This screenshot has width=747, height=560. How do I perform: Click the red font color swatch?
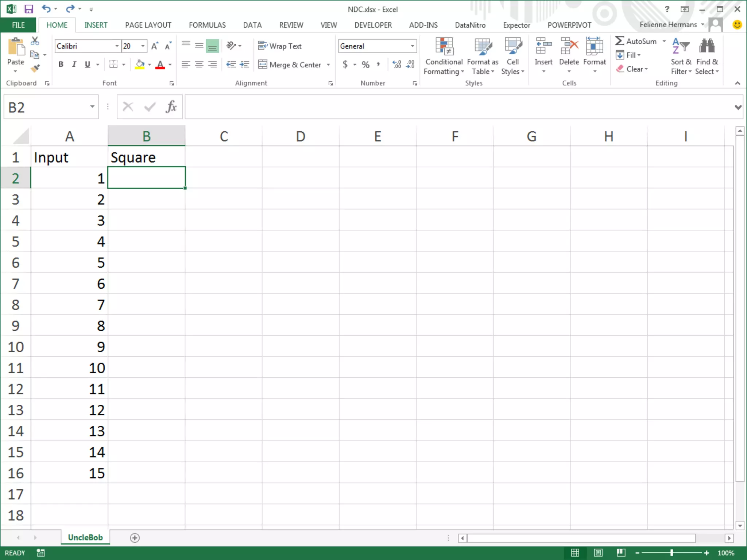[x=160, y=65]
